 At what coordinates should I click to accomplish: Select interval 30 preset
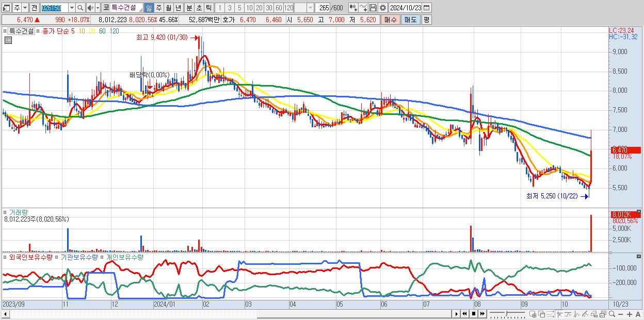[x=269, y=8]
